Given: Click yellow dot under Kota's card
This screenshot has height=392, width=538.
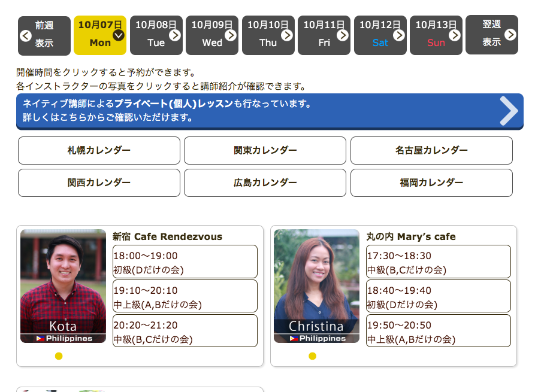Looking at the screenshot, I should tap(59, 356).
